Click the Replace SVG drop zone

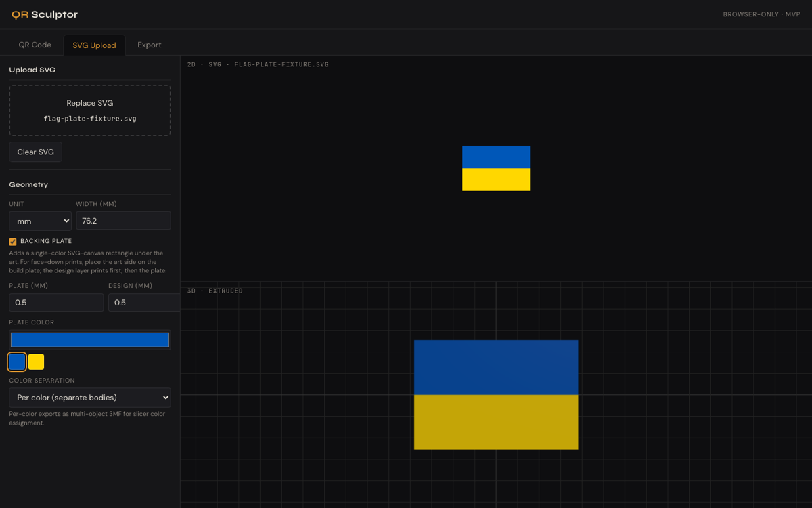[90, 110]
